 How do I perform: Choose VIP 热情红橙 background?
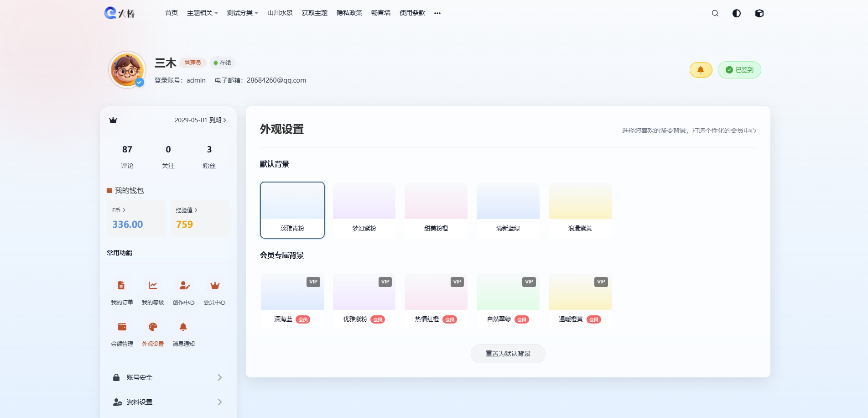436,301
